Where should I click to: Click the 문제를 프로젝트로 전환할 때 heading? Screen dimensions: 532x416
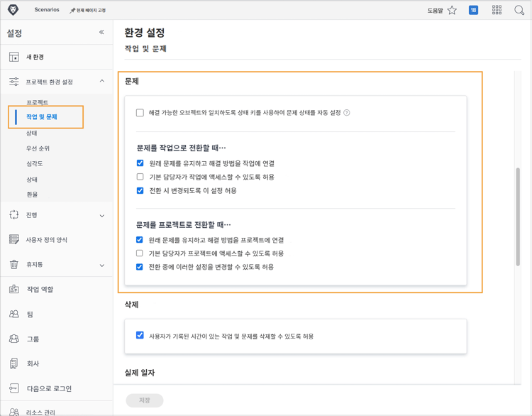coord(184,224)
